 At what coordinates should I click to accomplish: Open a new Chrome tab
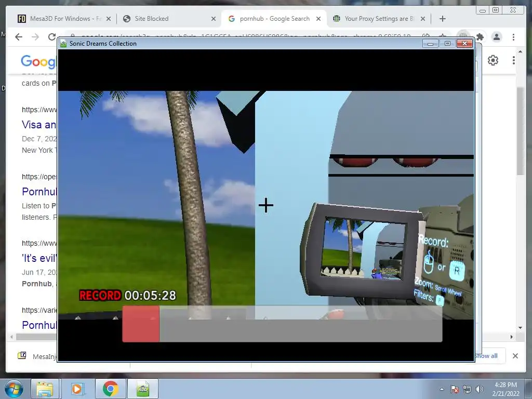(x=443, y=19)
